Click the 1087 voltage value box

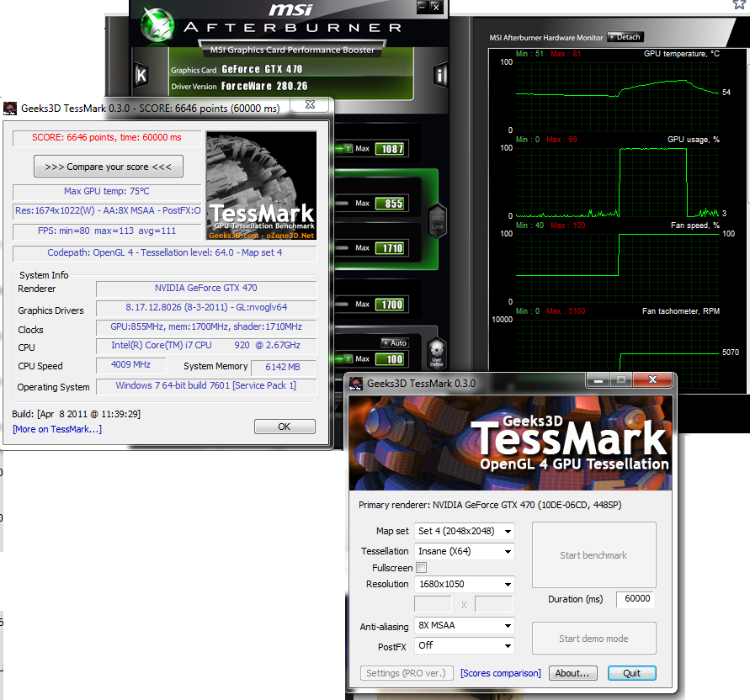coord(392,149)
